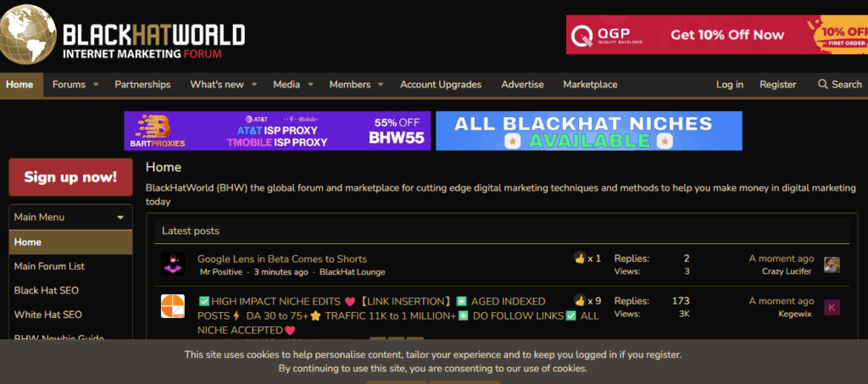Open the QGP Quality Backlinks banner ad
Screen dimensions: 868x384
pos(717,34)
